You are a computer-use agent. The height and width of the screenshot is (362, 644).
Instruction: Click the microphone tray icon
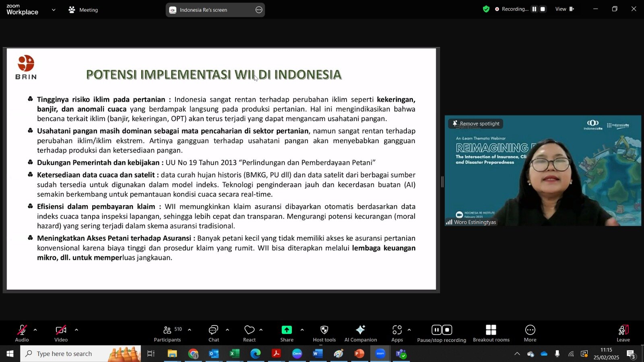pos(557,354)
